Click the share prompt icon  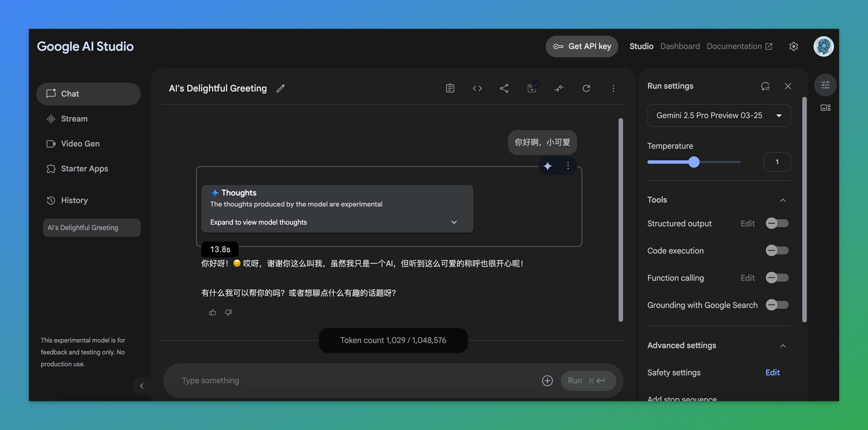(x=504, y=88)
